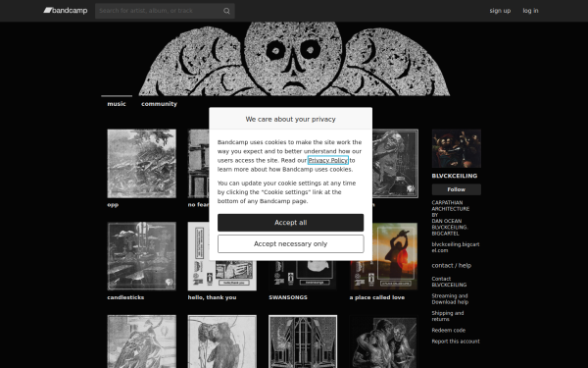Click the hello, thank you album title
The width and height of the screenshot is (588, 368).
coord(212,297)
